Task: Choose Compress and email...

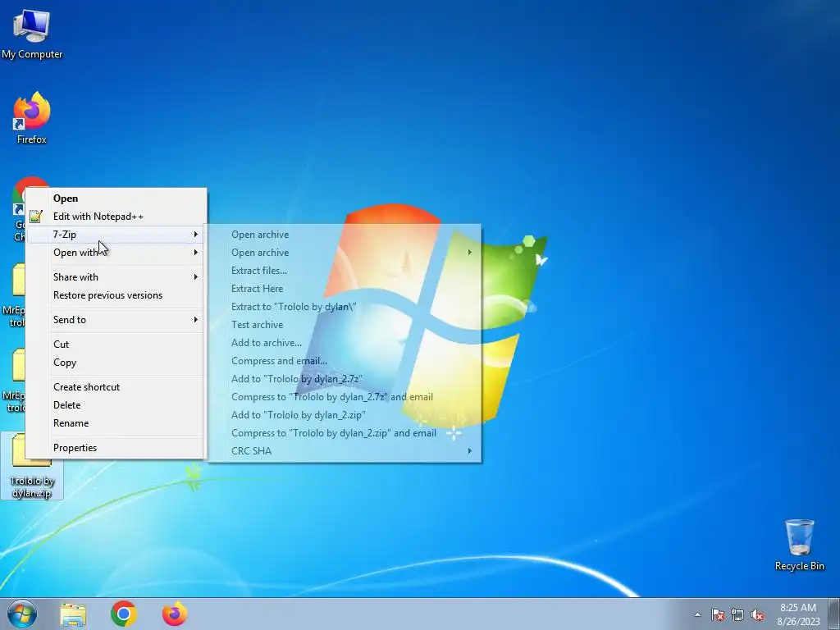Action: [x=345, y=361]
